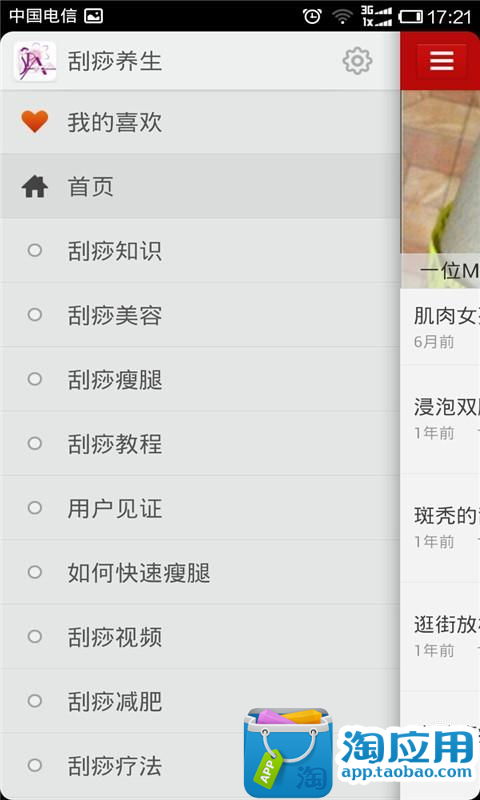The height and width of the screenshot is (800, 480).
Task: Tap the Wi-Fi signal status icon
Action: (x=342, y=16)
